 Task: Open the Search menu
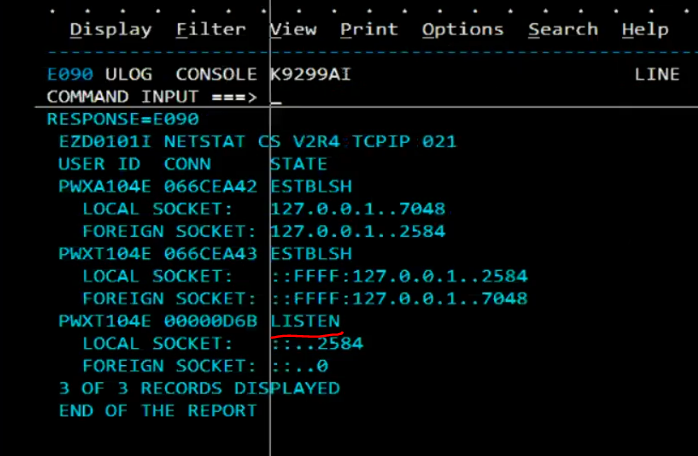pos(563,29)
